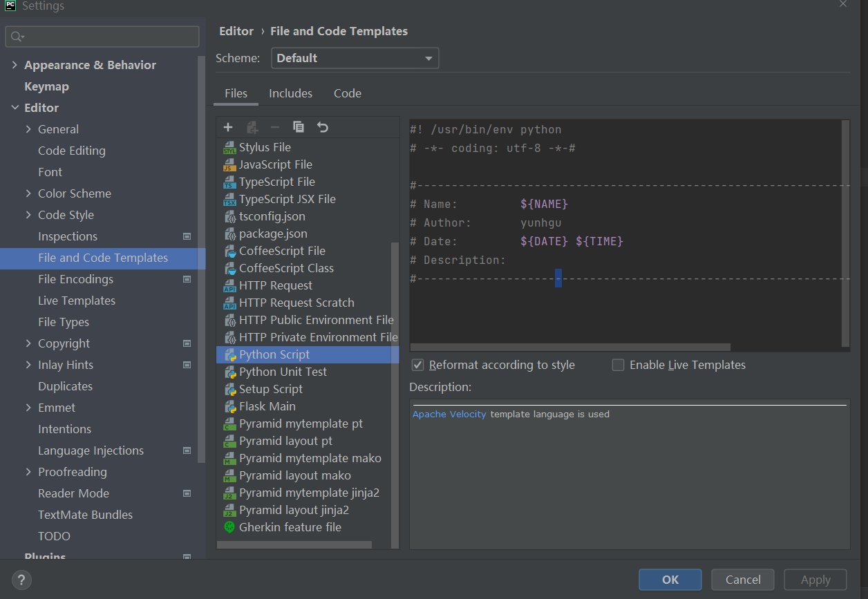Click the help question mark icon
Screen dimensions: 868x599
(22, 580)
